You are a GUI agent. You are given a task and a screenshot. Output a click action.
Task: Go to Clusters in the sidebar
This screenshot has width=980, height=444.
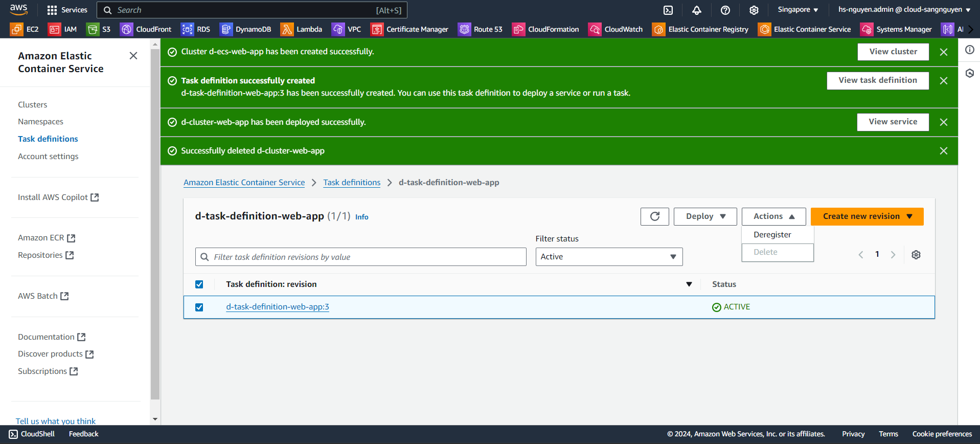pos(33,104)
